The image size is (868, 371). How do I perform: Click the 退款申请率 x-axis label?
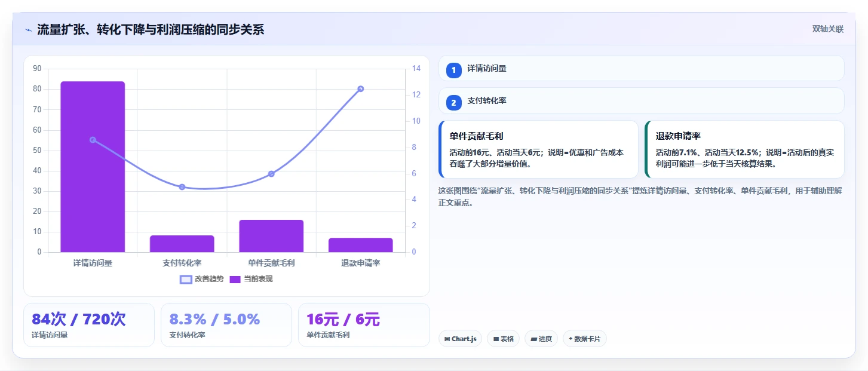361,263
